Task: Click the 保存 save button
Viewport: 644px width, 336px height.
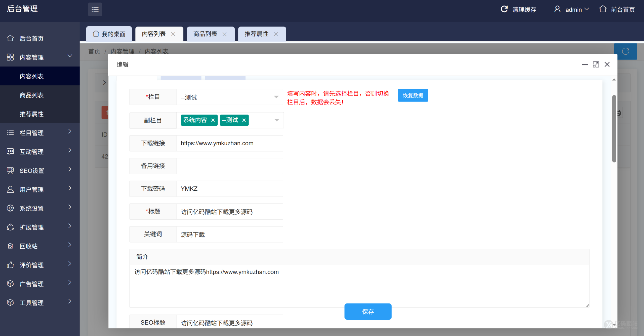Action: (x=368, y=312)
